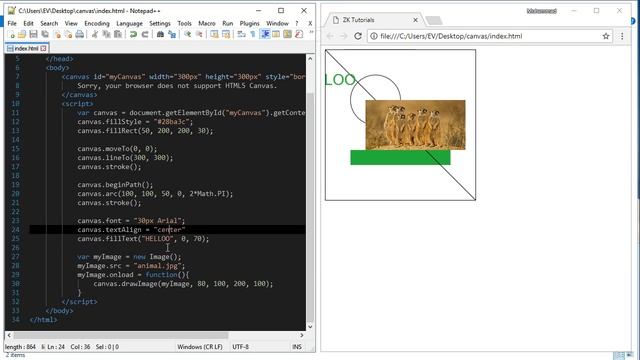Click the 'Ln : 24' status bar entry

pyautogui.click(x=56, y=347)
